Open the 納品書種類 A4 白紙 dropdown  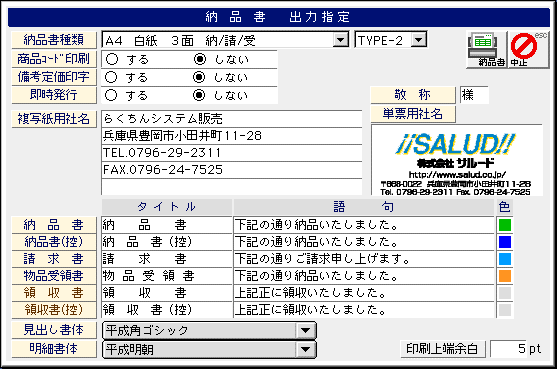click(x=341, y=40)
